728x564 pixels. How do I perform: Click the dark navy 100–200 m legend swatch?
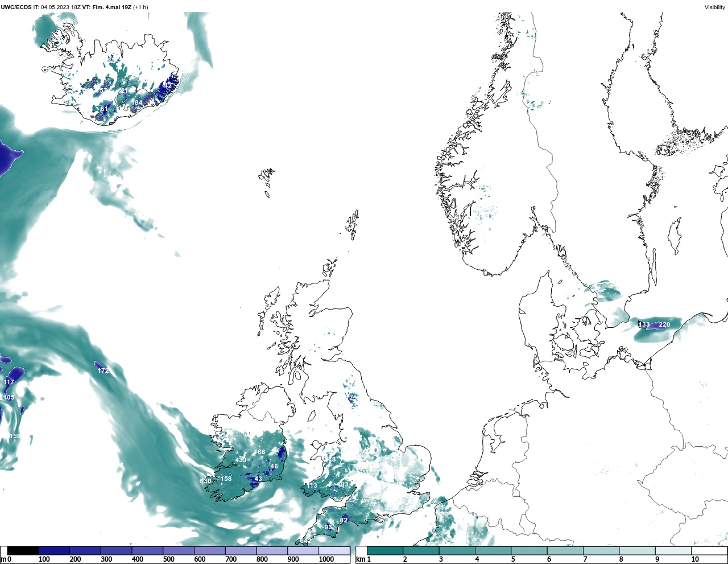(x=54, y=551)
